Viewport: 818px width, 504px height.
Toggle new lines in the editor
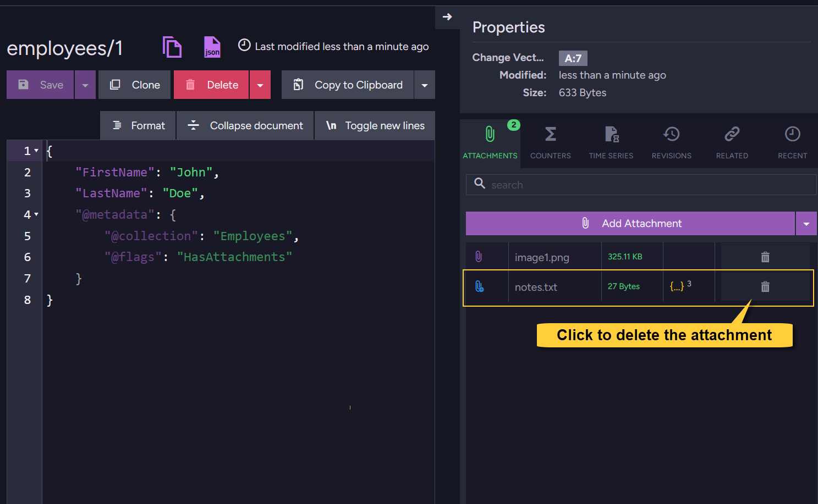click(x=375, y=126)
